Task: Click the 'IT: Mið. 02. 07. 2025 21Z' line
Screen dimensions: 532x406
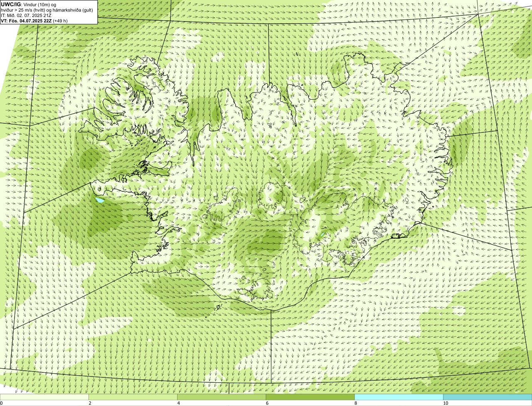Action: pyautogui.click(x=27, y=15)
